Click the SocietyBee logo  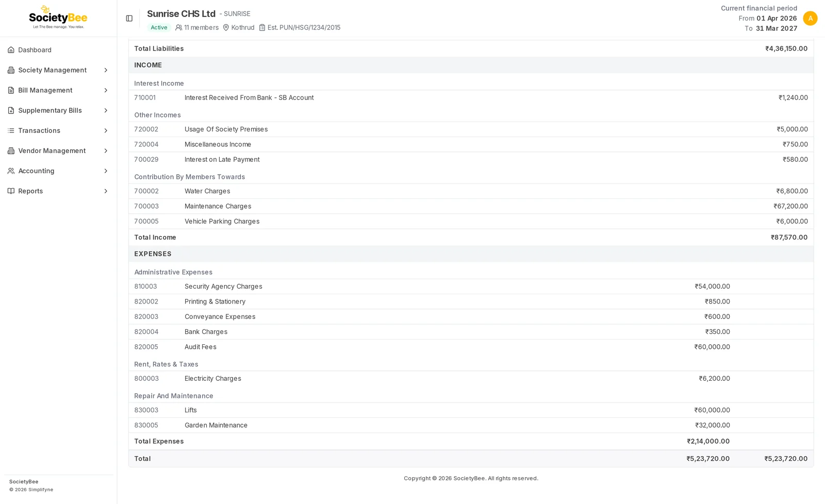pos(58,18)
